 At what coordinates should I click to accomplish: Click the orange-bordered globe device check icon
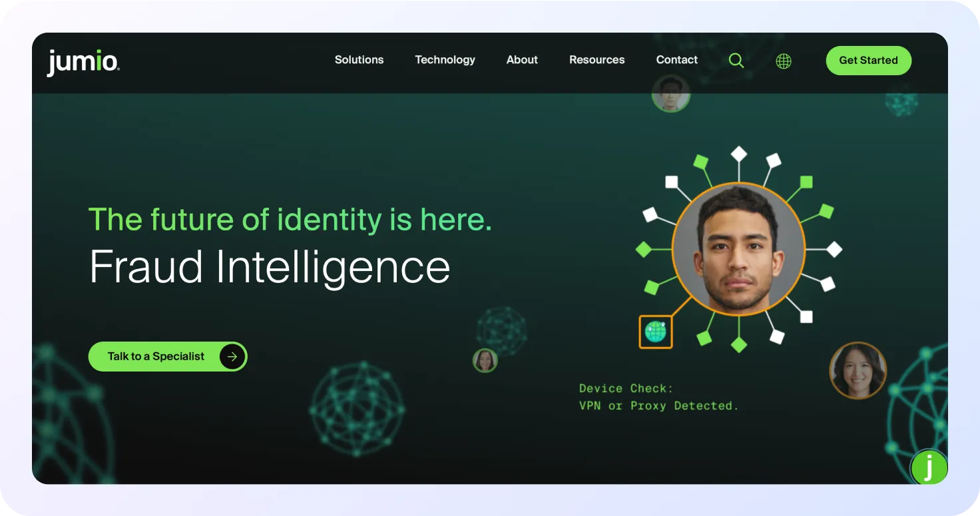coord(656,332)
